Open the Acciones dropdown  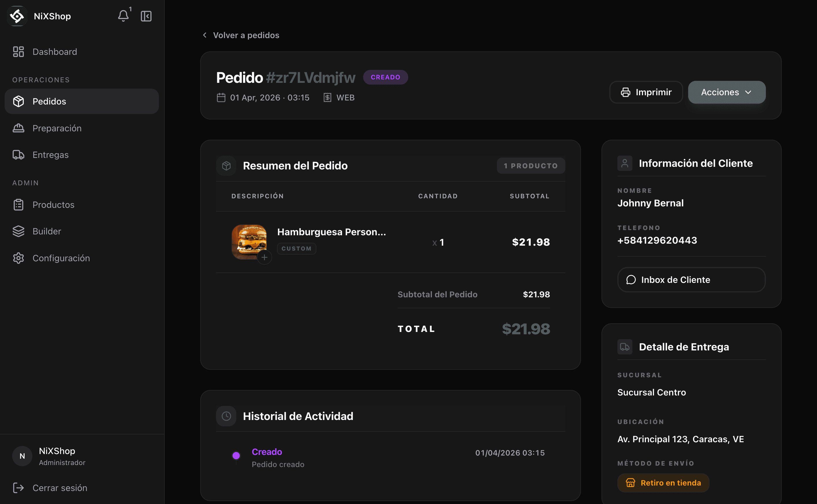[726, 92]
